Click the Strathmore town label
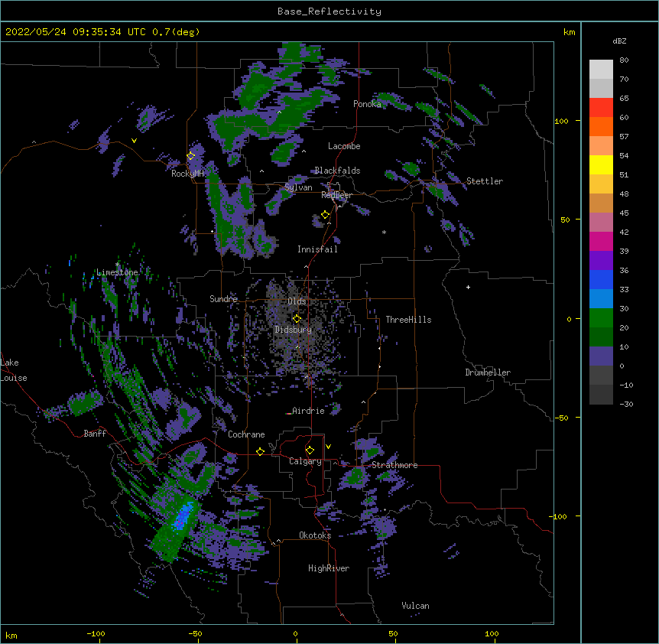The width and height of the screenshot is (659, 644). 394,465
